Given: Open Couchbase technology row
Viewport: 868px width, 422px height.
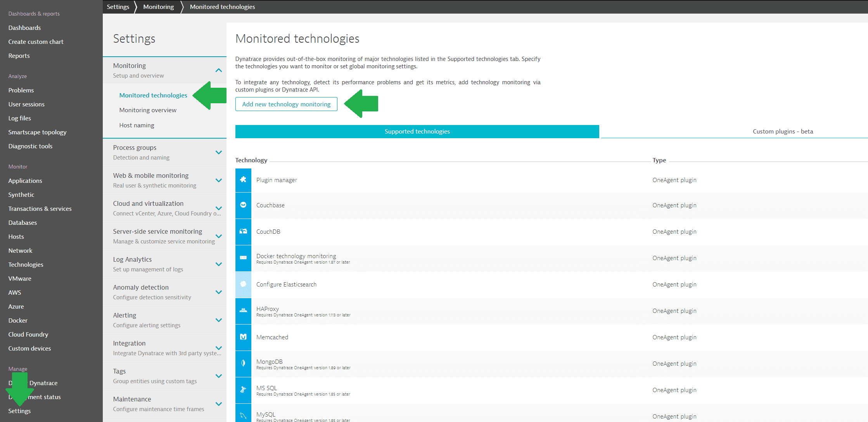Looking at the screenshot, I should 552,205.
